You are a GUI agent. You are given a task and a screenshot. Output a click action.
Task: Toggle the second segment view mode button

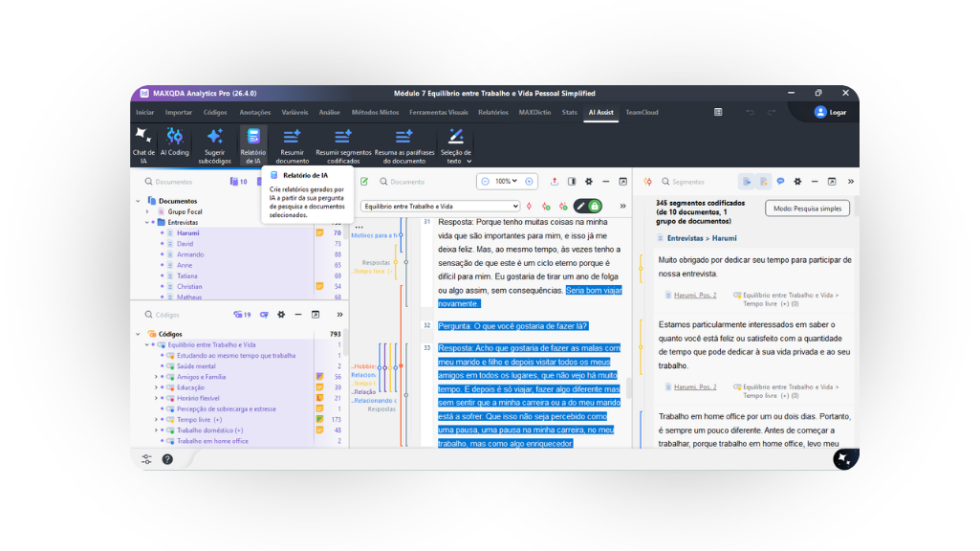click(x=764, y=182)
